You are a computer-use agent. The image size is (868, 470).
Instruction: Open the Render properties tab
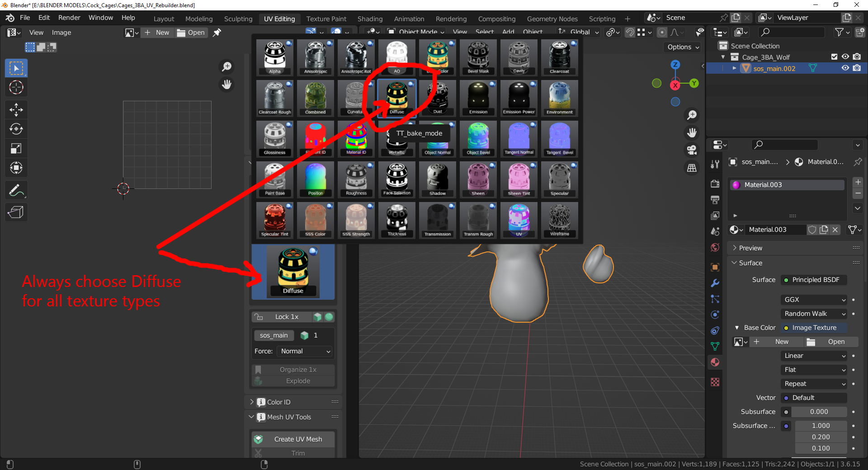point(715,184)
